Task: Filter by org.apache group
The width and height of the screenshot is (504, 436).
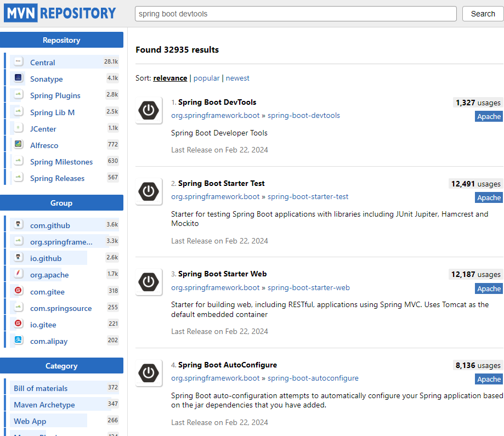Action: tap(49, 275)
